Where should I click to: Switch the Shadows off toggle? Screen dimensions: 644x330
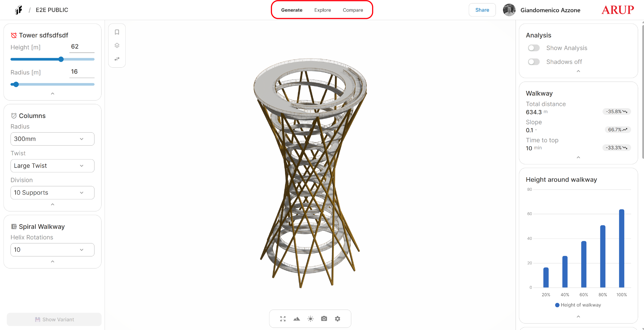tap(534, 62)
